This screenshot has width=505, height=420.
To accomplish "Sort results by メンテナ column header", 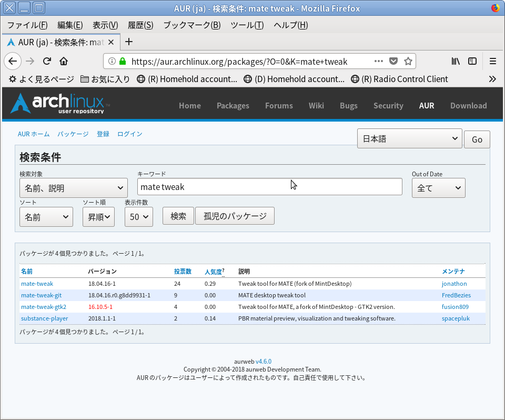I will pos(453,272).
